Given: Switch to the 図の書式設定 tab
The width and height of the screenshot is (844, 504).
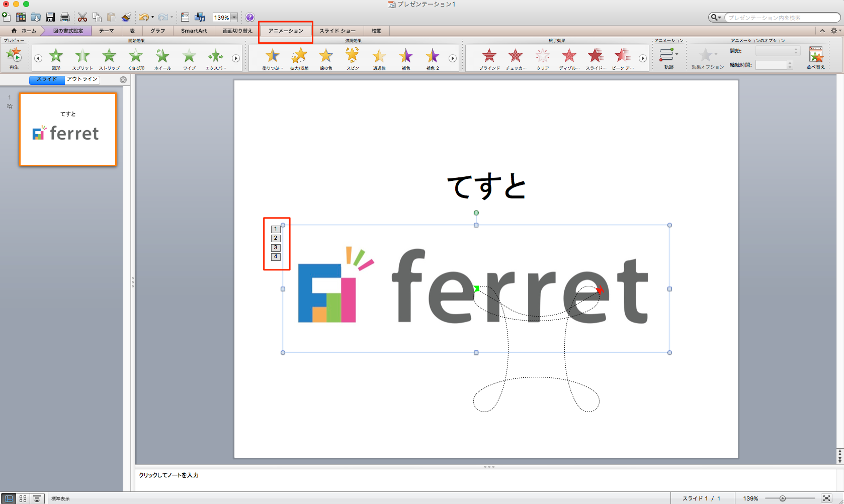Looking at the screenshot, I should click(x=68, y=31).
